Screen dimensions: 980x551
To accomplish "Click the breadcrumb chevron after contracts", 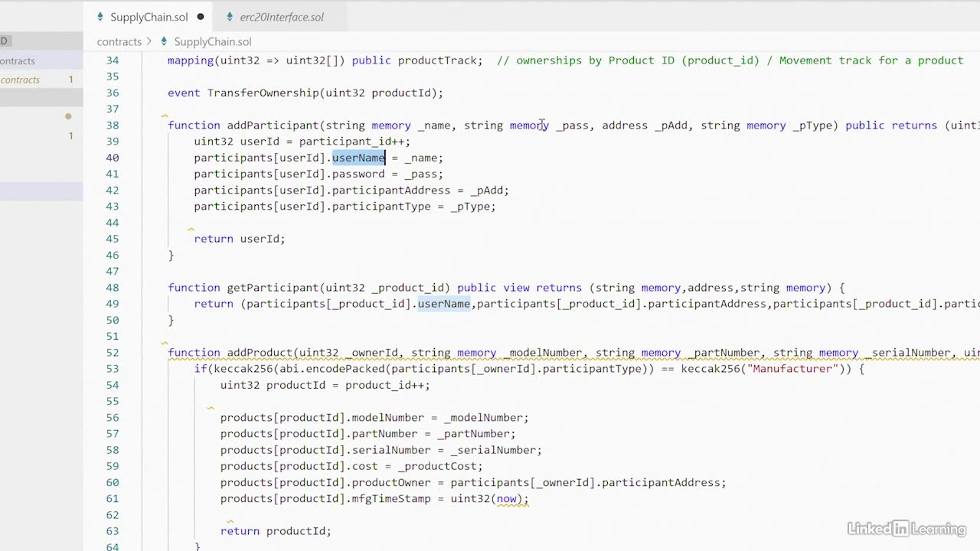I will point(150,41).
